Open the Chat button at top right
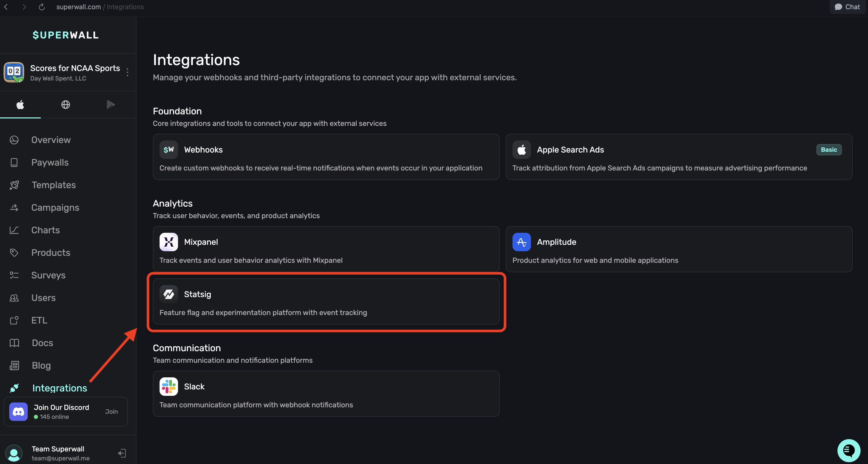The image size is (868, 464). [847, 7]
